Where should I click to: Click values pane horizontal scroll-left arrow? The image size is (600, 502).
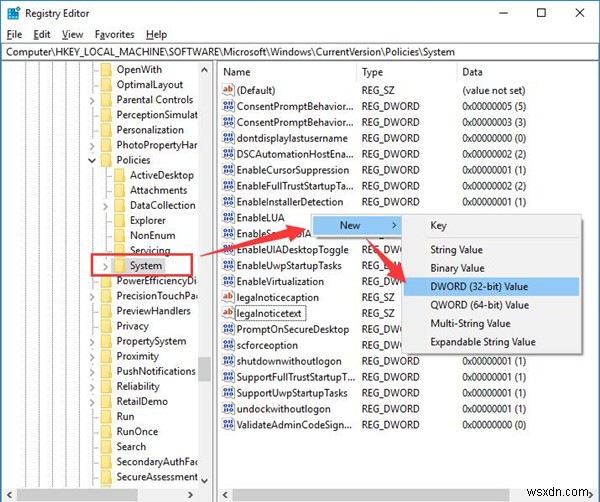pyautogui.click(x=226, y=494)
